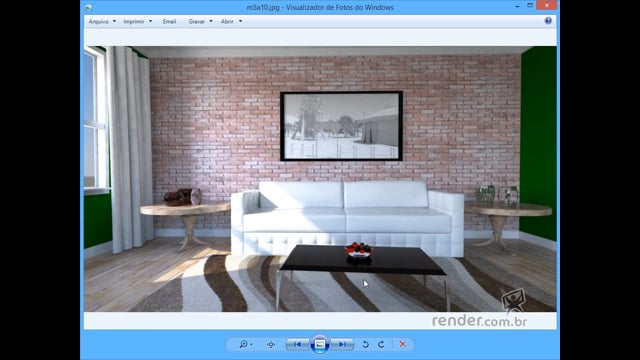
Task: Expand the Abrir dropdown arrow
Action: (x=240, y=21)
